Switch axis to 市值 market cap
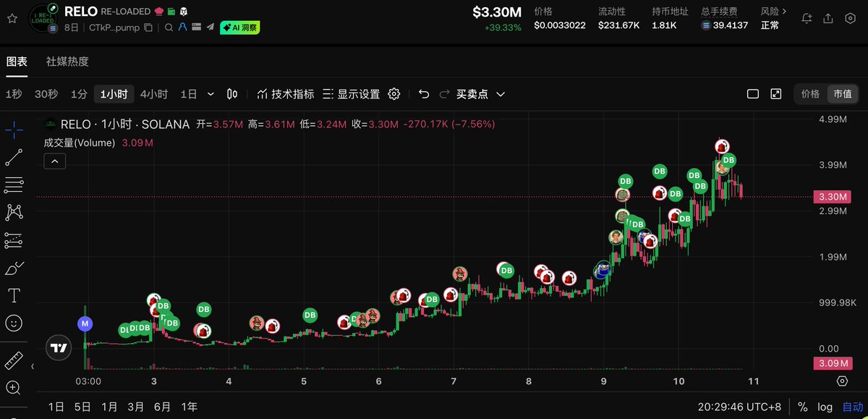Screen dimensions: 868x419 click(x=843, y=94)
